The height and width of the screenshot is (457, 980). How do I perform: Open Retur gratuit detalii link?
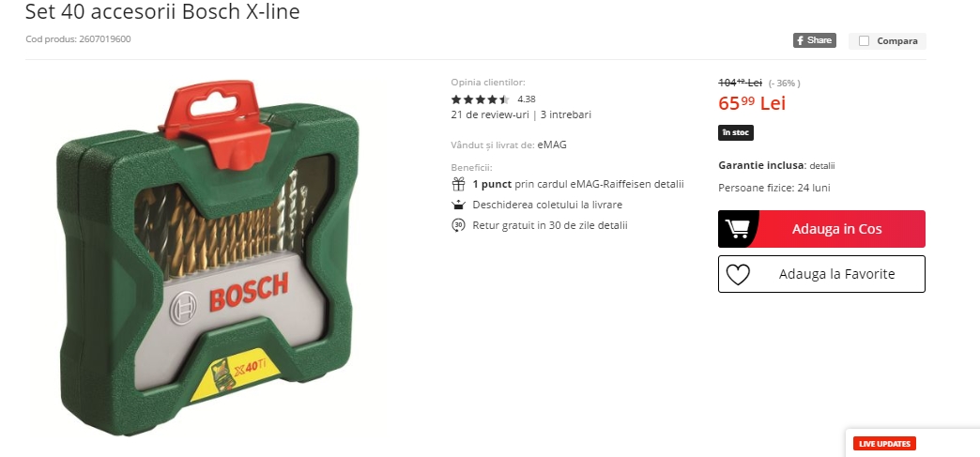tap(612, 225)
